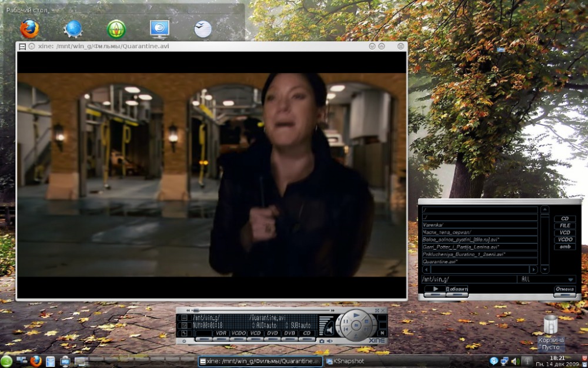
Task: Seek forward with the slider's fast-forward arrows
Action: coord(332,310)
